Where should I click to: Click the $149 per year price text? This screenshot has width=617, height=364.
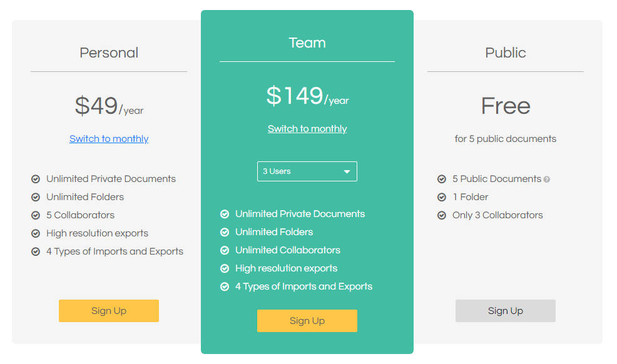[x=307, y=97]
